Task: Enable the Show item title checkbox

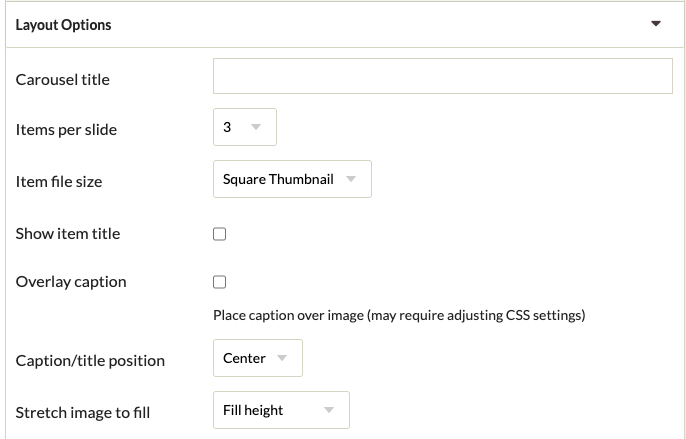Action: click(220, 234)
